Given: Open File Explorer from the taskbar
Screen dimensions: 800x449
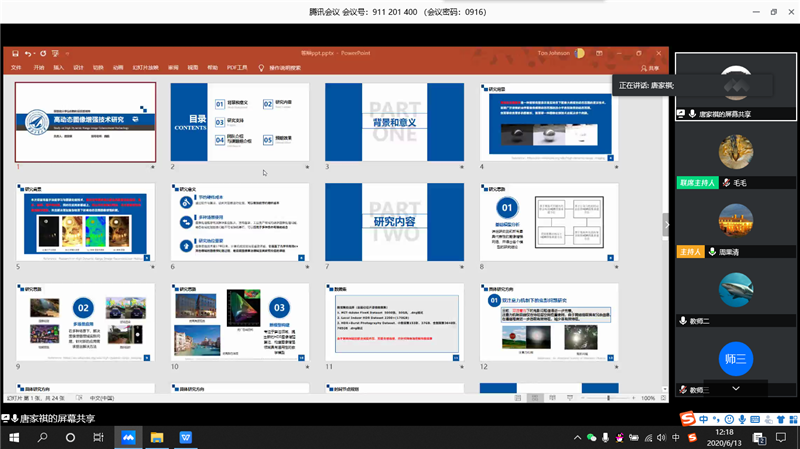Looking at the screenshot, I should (x=157, y=437).
